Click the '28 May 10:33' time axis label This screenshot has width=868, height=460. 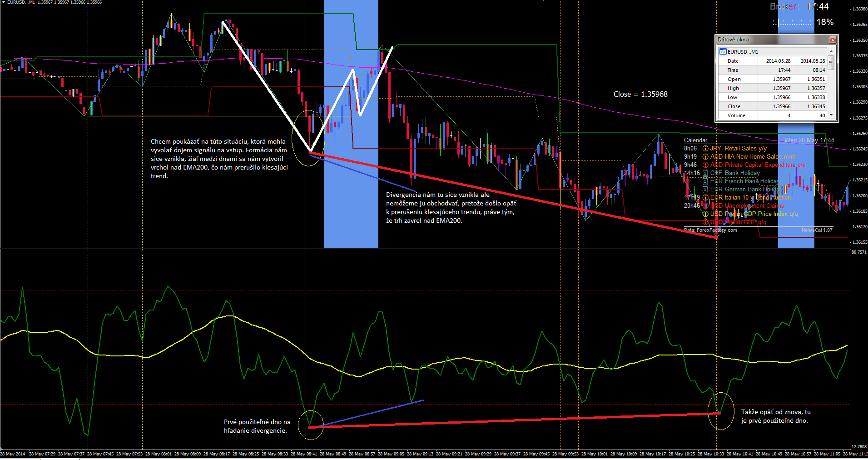pyautogui.click(x=711, y=454)
